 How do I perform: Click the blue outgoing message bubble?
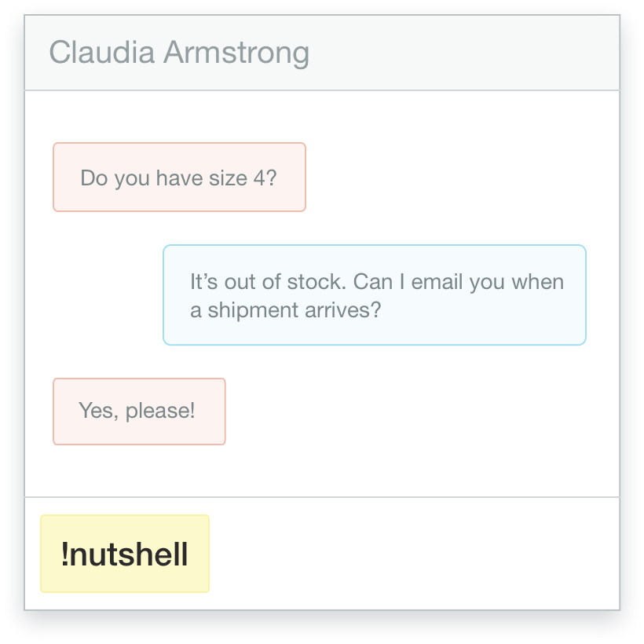pos(375,295)
